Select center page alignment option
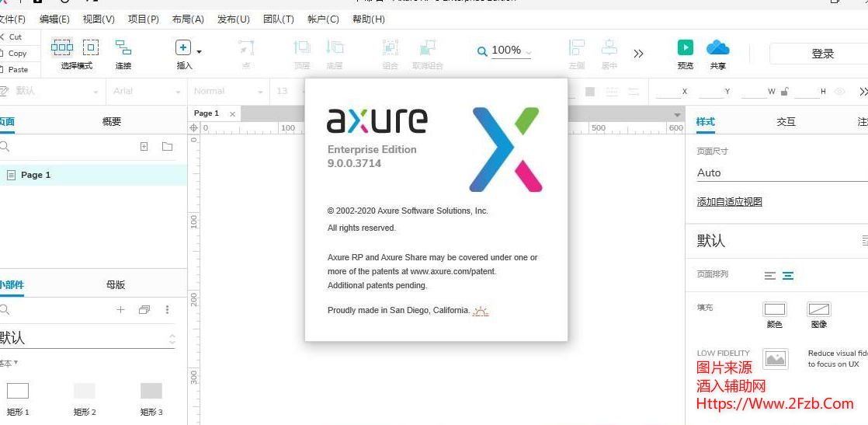Viewport: 868px width, 425px height. 788,275
